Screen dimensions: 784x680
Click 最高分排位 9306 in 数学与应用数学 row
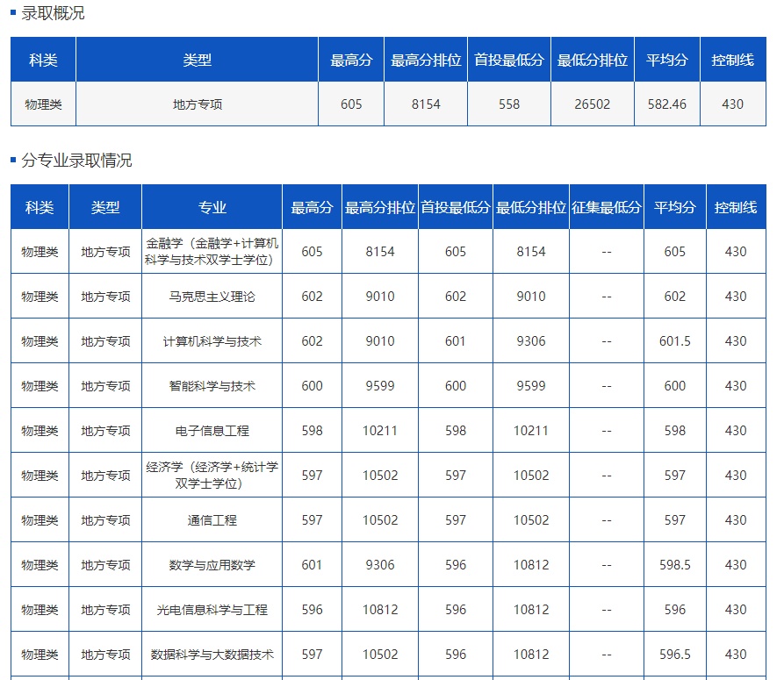(380, 565)
